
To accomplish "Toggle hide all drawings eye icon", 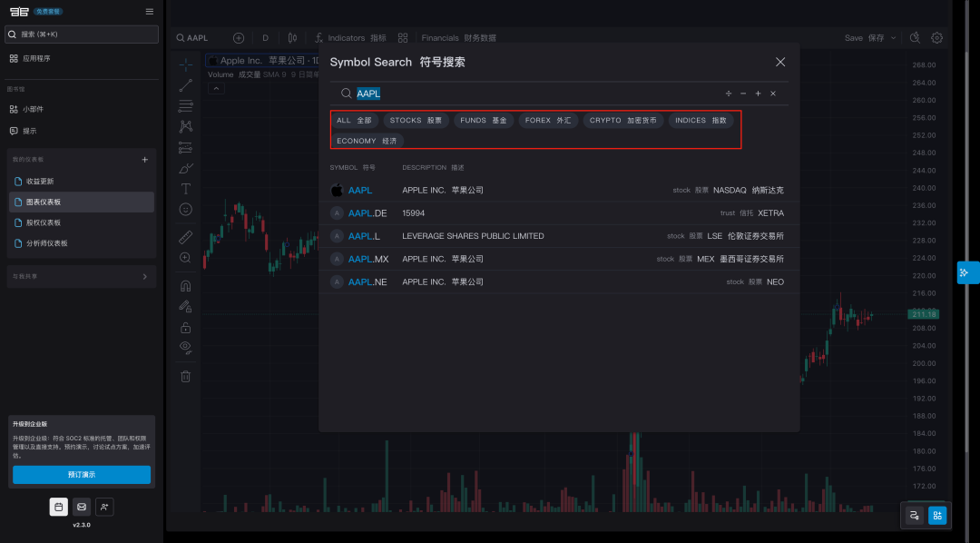I will point(186,348).
